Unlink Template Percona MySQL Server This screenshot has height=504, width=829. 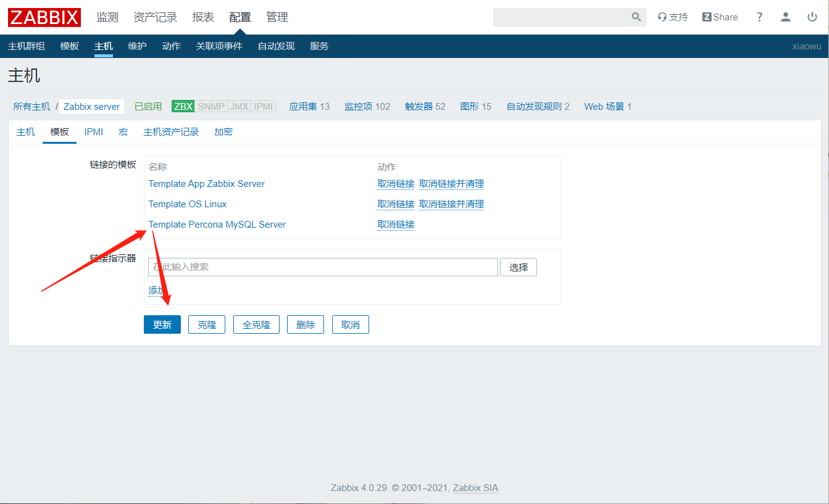pos(396,225)
